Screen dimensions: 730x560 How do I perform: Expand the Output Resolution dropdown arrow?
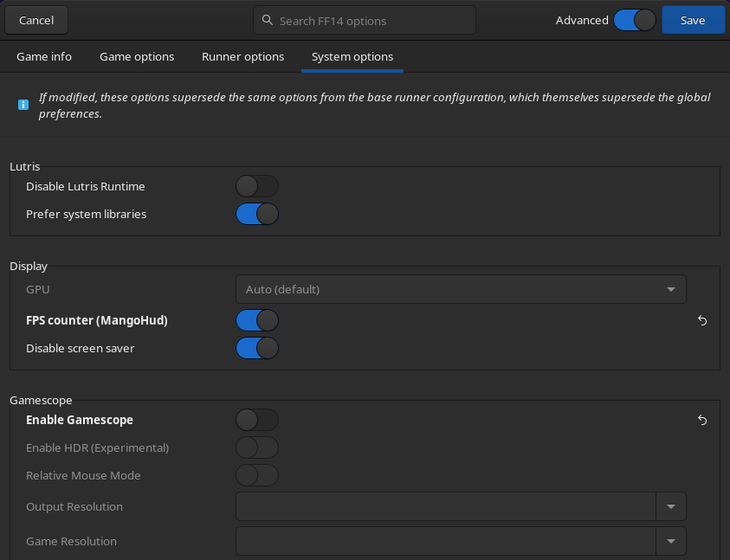[671, 506]
